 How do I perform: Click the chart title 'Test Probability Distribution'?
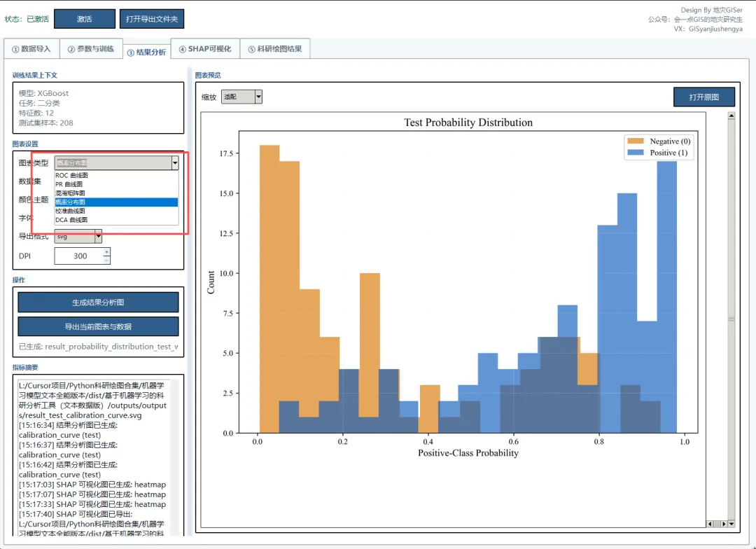(468, 123)
